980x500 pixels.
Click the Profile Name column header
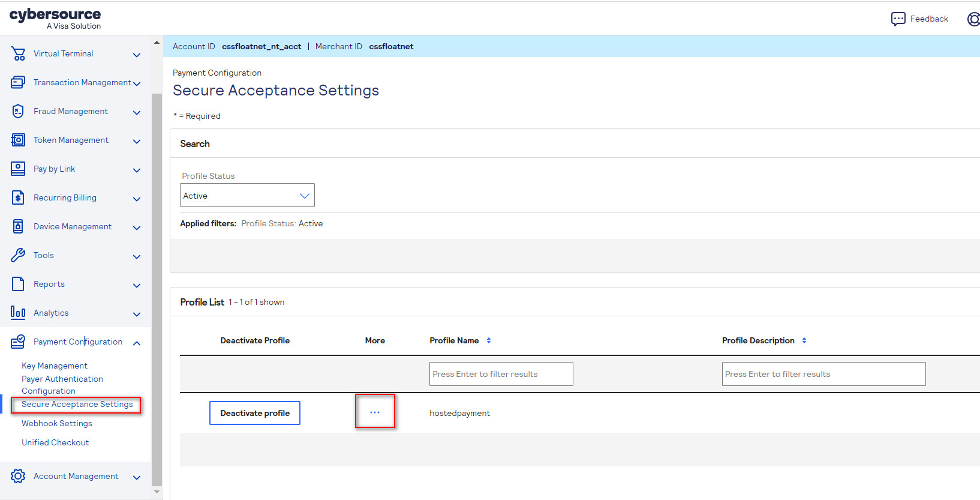(x=454, y=340)
